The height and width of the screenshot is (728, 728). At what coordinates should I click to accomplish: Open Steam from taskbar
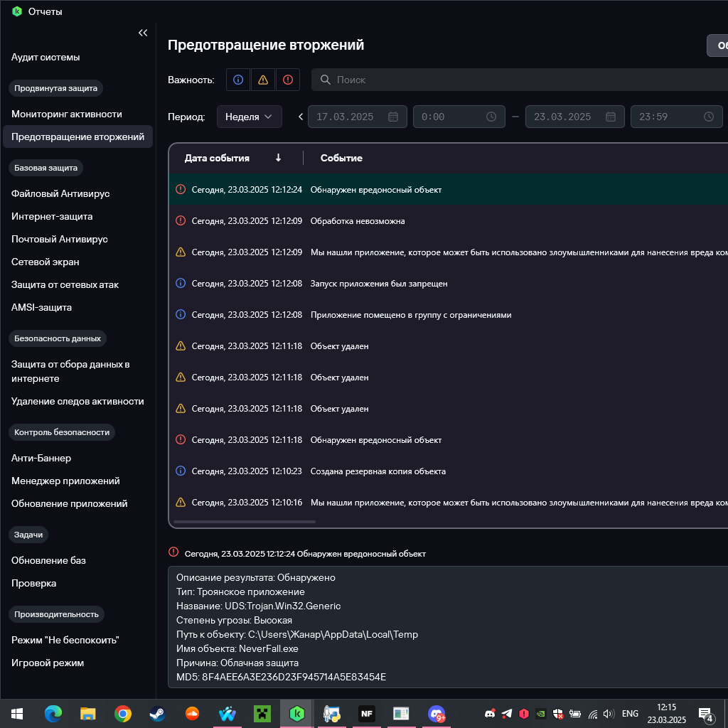[x=157, y=714]
